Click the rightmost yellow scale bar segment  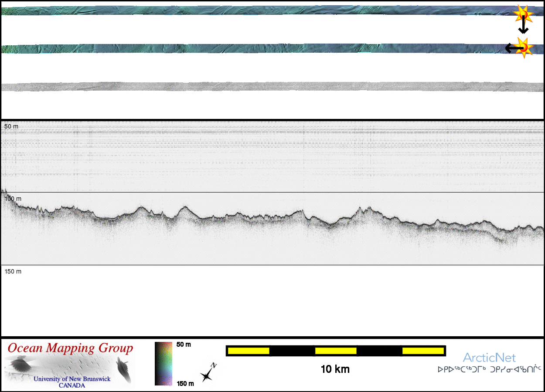pos(422,351)
